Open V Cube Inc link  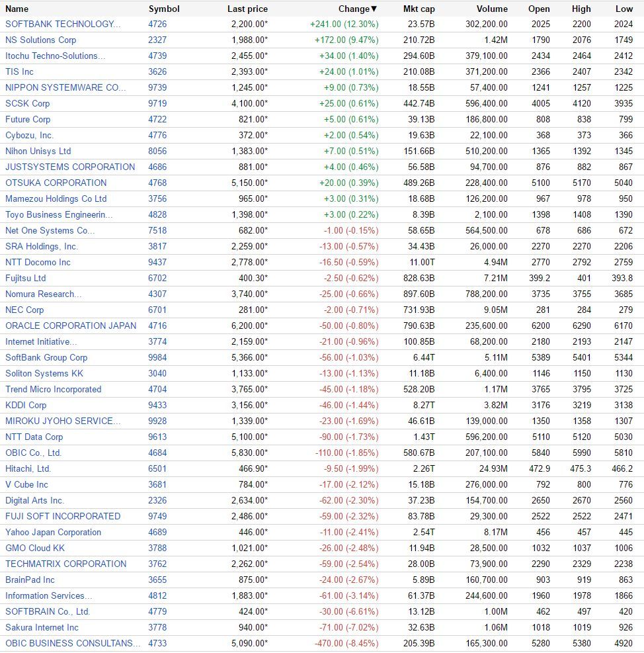click(26, 484)
